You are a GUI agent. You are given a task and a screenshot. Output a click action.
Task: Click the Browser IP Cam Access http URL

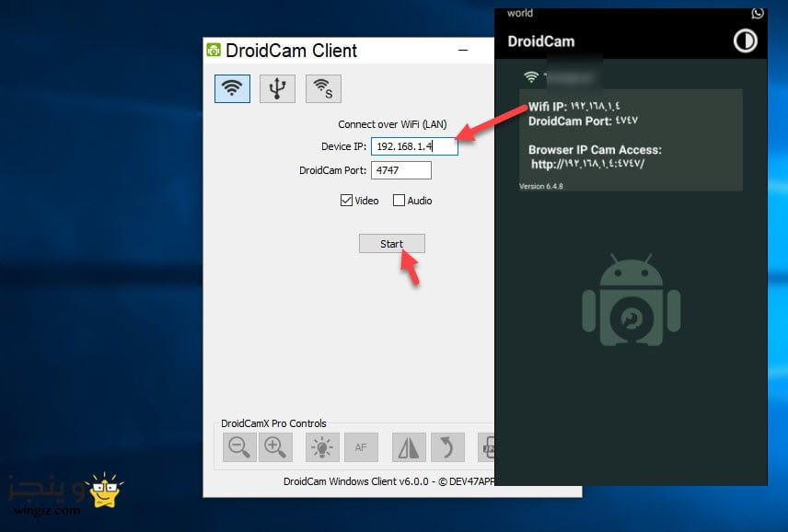click(x=587, y=164)
